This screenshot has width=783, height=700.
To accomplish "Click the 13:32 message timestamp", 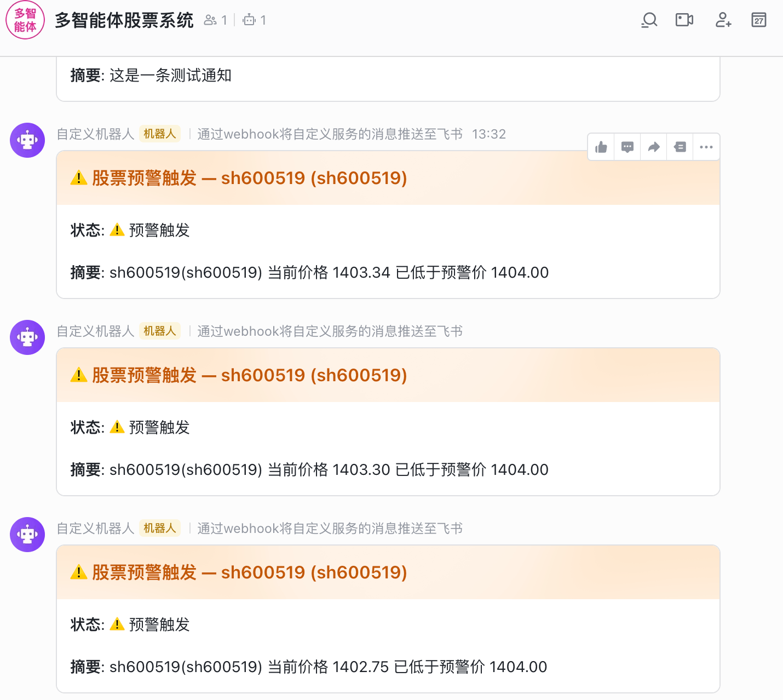I will click(x=489, y=134).
